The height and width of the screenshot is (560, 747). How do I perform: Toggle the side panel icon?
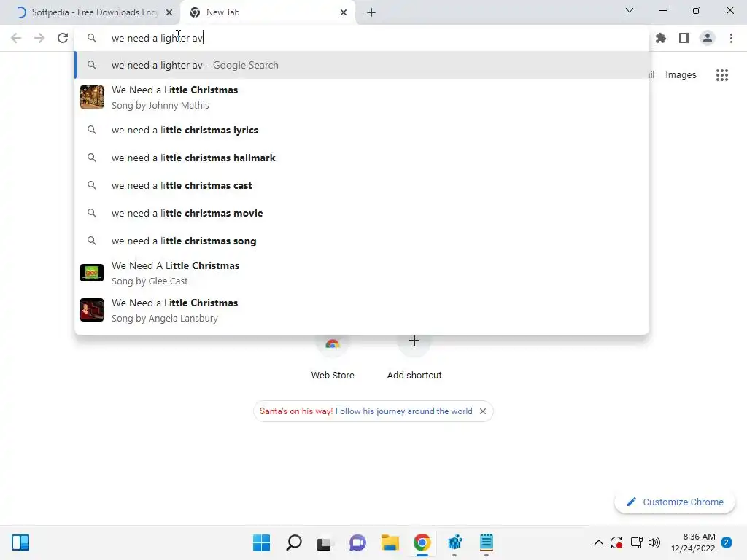[x=684, y=38]
